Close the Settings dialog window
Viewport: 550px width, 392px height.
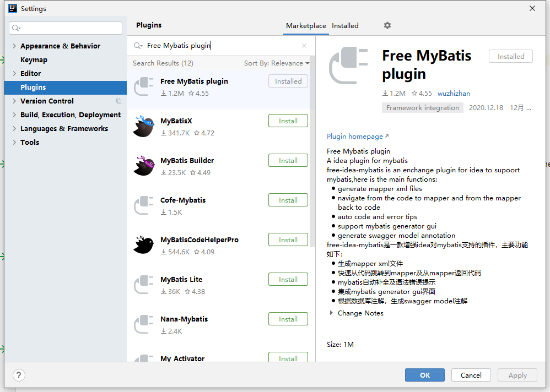click(x=532, y=8)
